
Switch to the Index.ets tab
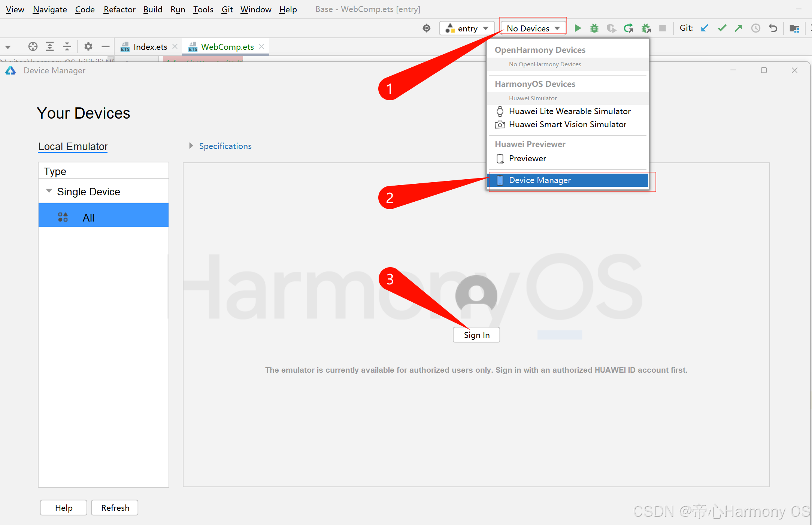[x=149, y=47]
